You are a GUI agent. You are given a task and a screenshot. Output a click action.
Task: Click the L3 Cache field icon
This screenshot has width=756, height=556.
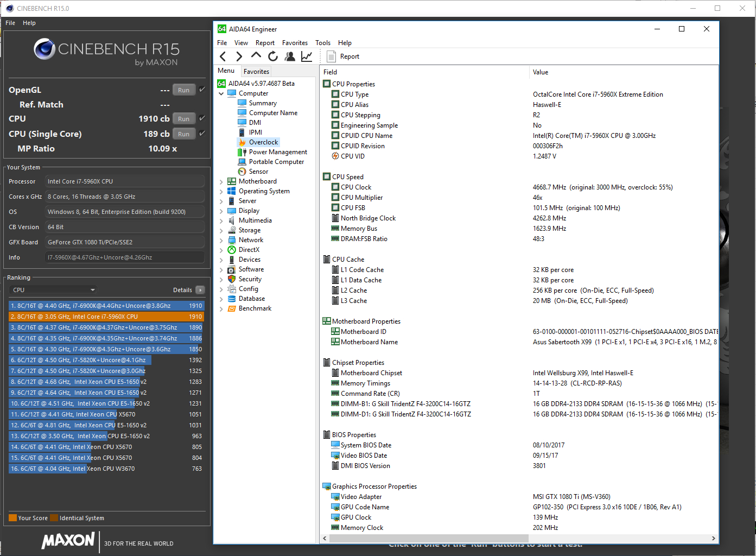(335, 301)
